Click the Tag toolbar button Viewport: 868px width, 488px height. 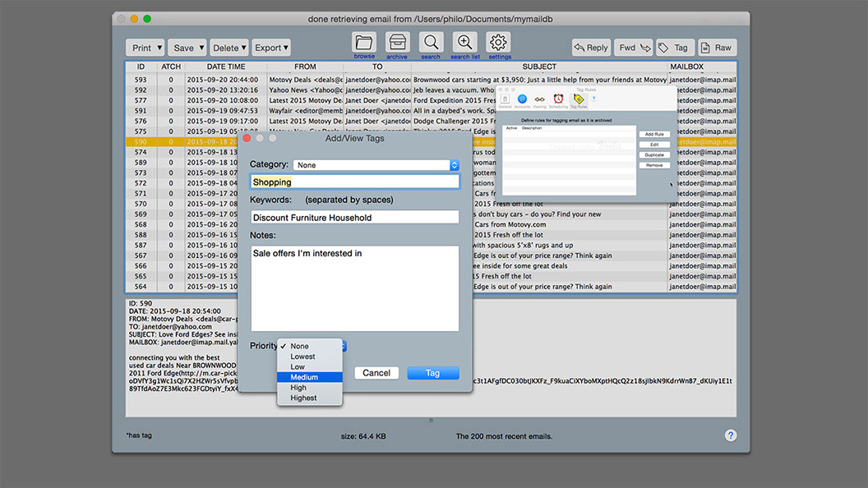pyautogui.click(x=676, y=48)
